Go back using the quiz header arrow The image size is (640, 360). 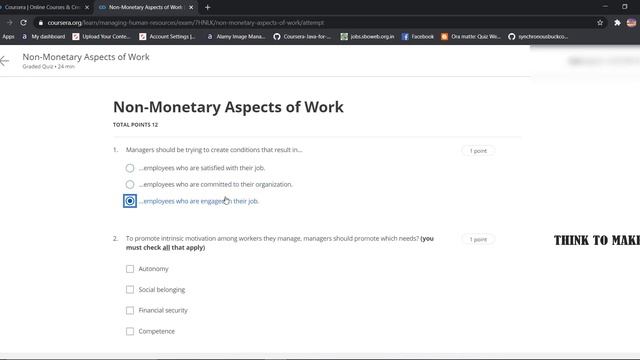(x=4, y=61)
